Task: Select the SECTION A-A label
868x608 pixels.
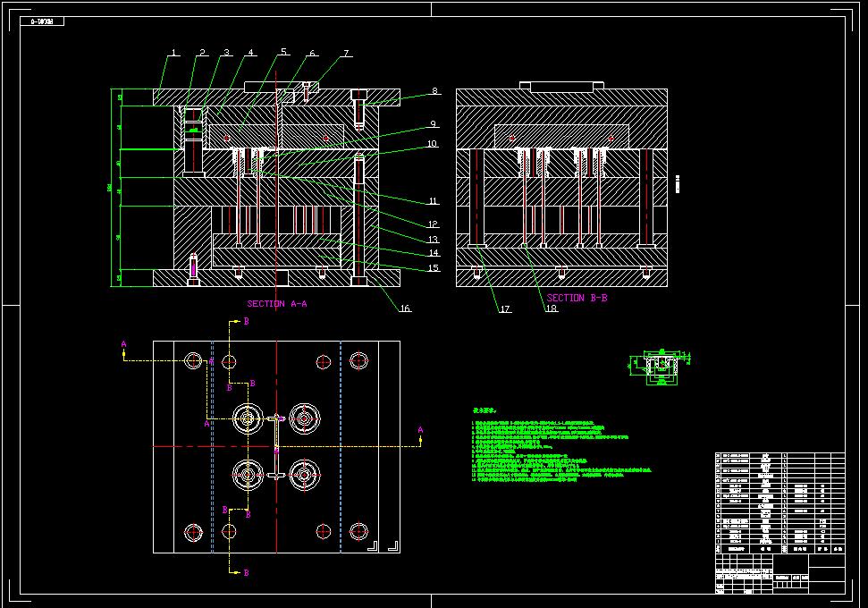Action: coord(277,303)
